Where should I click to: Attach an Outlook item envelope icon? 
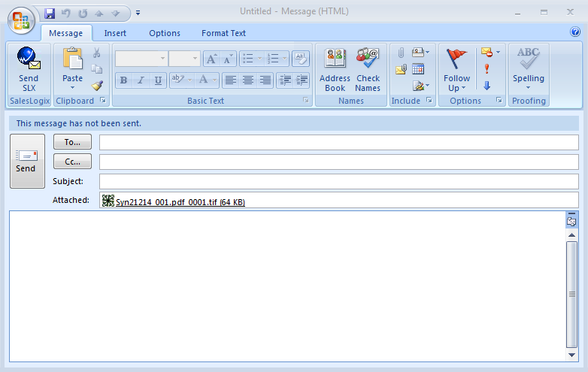point(401,69)
